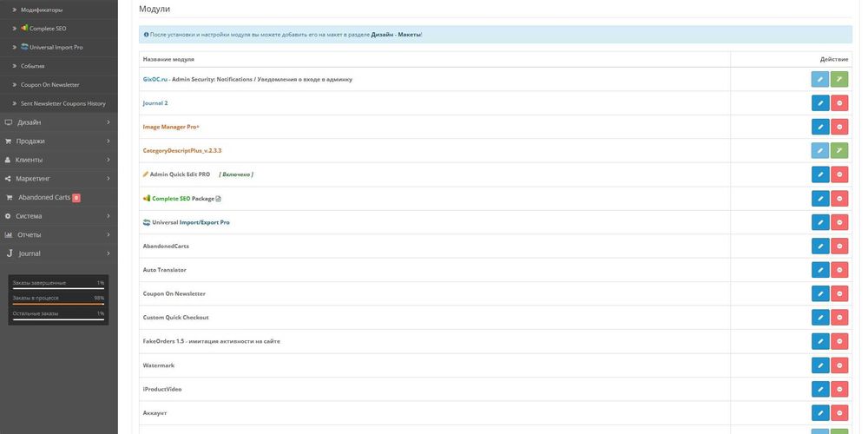Install the CategoryDescriptPlus module
Screen dimensions: 868x434
(x=839, y=150)
